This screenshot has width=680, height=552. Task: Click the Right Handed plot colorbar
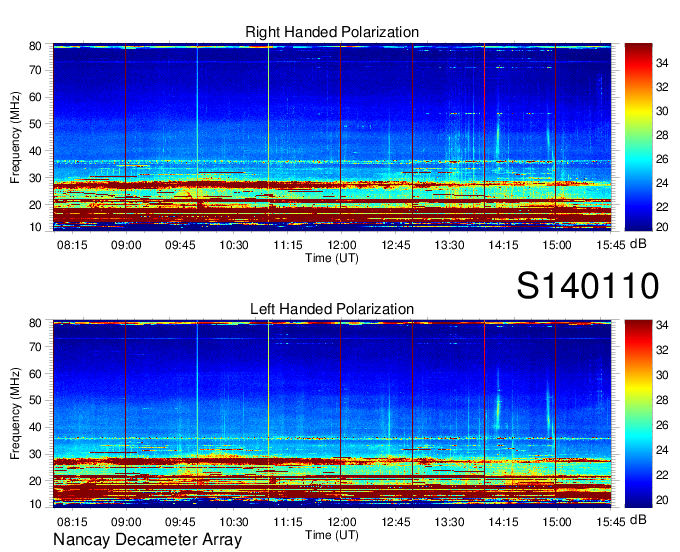tap(638, 137)
